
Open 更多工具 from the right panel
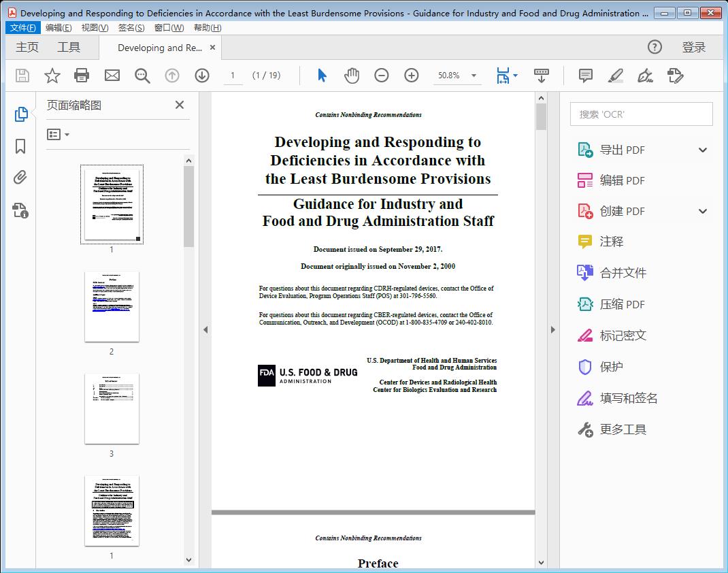pyautogui.click(x=623, y=429)
